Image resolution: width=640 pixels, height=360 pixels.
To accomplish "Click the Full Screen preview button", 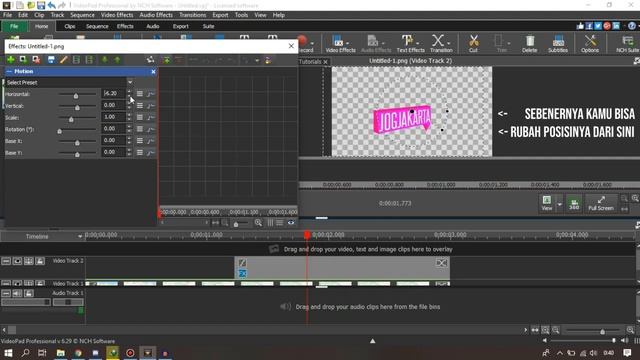I will coord(601,203).
